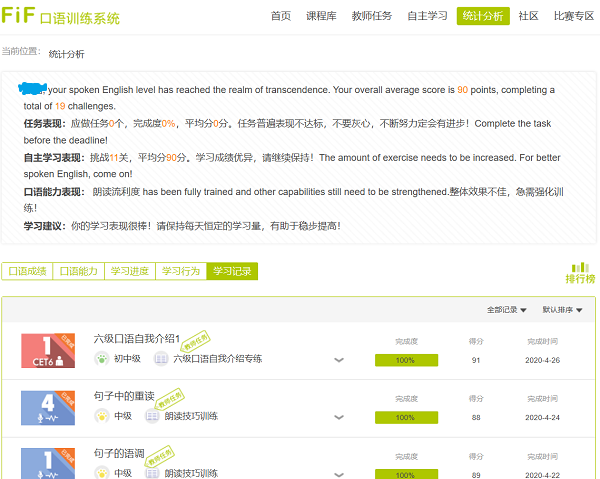Open 课程库 from the navigation bar
This screenshot has width=600, height=479.
[x=321, y=16]
